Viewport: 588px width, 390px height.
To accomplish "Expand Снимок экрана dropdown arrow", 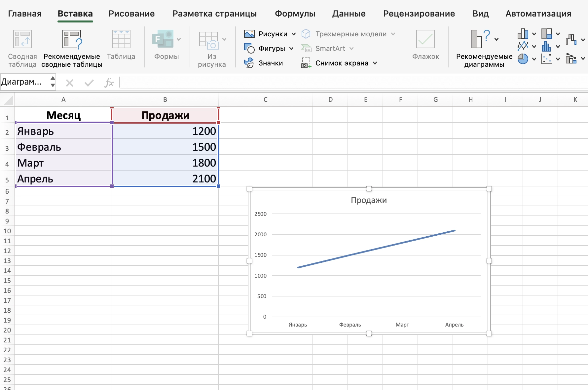I will click(x=375, y=63).
